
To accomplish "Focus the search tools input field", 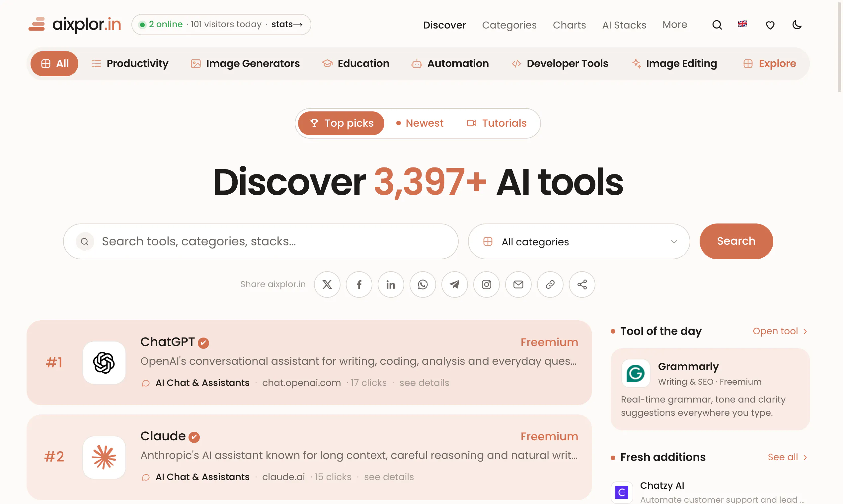I will click(x=261, y=241).
